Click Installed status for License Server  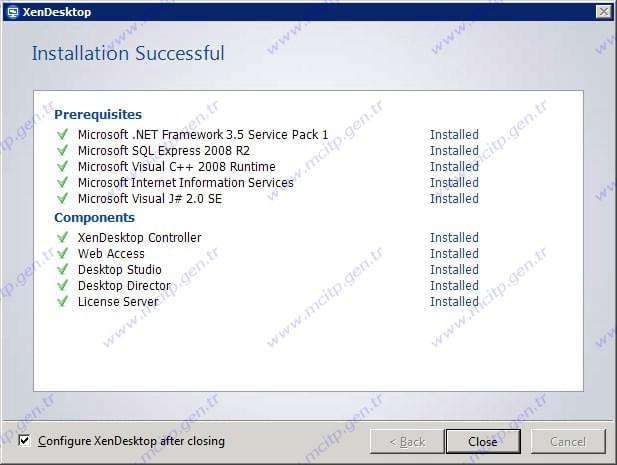(x=454, y=302)
